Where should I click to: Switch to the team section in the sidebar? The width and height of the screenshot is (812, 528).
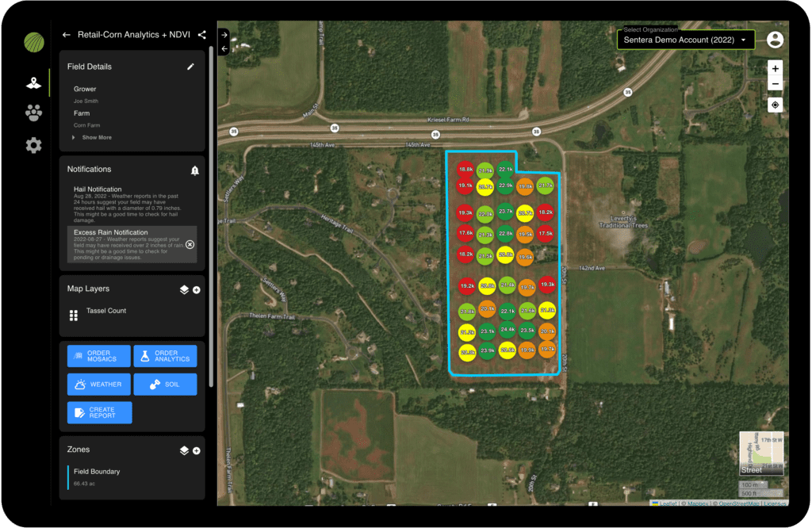click(x=33, y=112)
